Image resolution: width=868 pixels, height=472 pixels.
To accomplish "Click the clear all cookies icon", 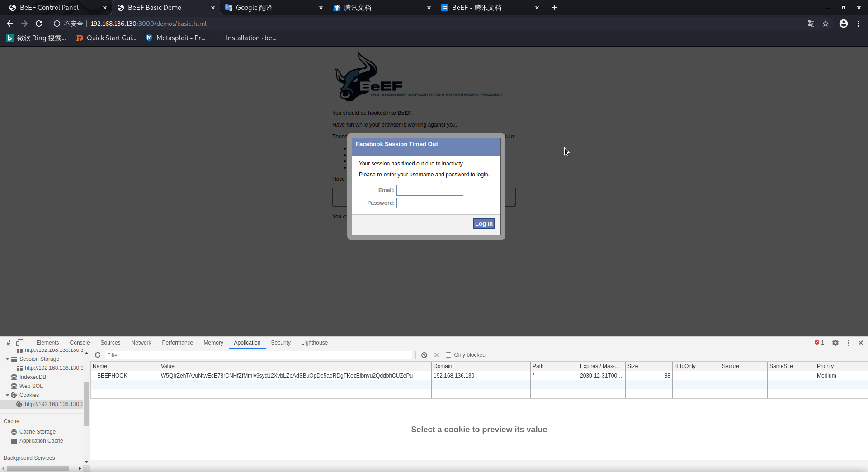I will [424, 355].
